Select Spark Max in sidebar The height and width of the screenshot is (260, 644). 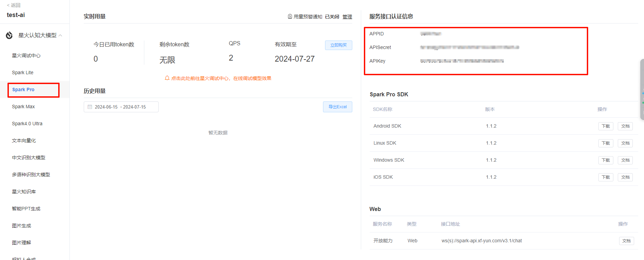click(23, 107)
